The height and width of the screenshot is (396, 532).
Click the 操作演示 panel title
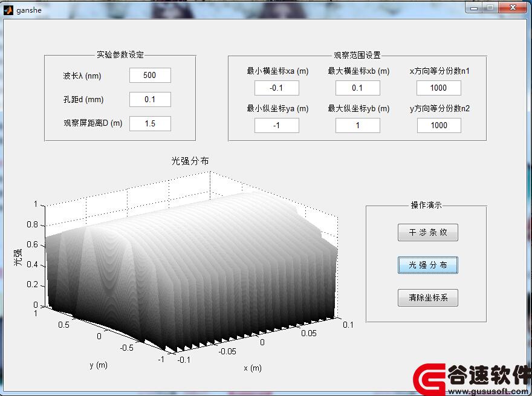[426, 205]
